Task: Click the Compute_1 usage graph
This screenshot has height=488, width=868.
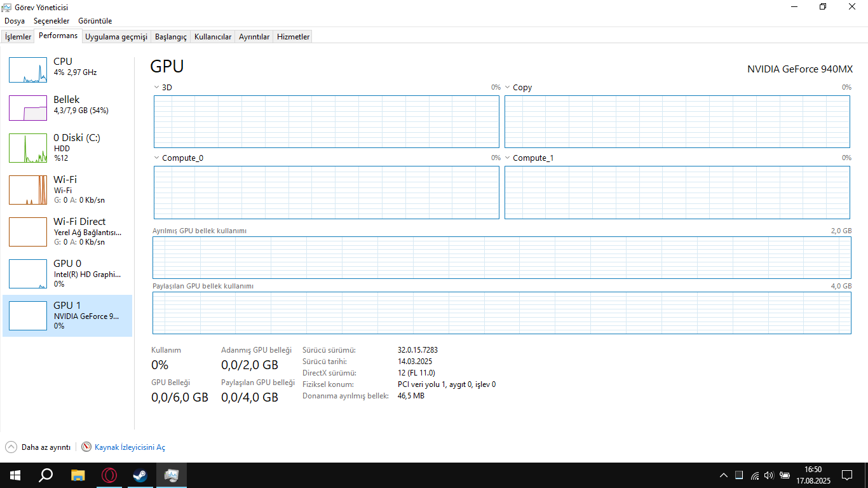Action: pos(677,193)
